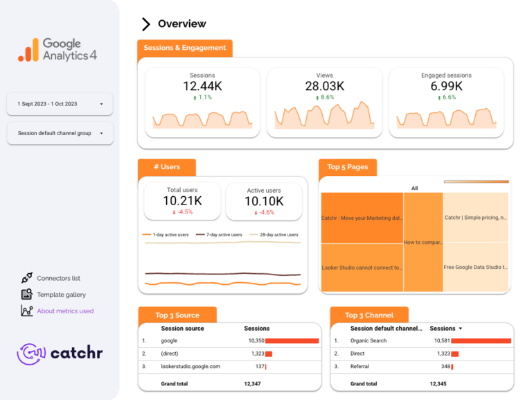Image resolution: width=532 pixels, height=400 pixels.
Task: Click the Session default channel... column header
Action: click(386, 329)
